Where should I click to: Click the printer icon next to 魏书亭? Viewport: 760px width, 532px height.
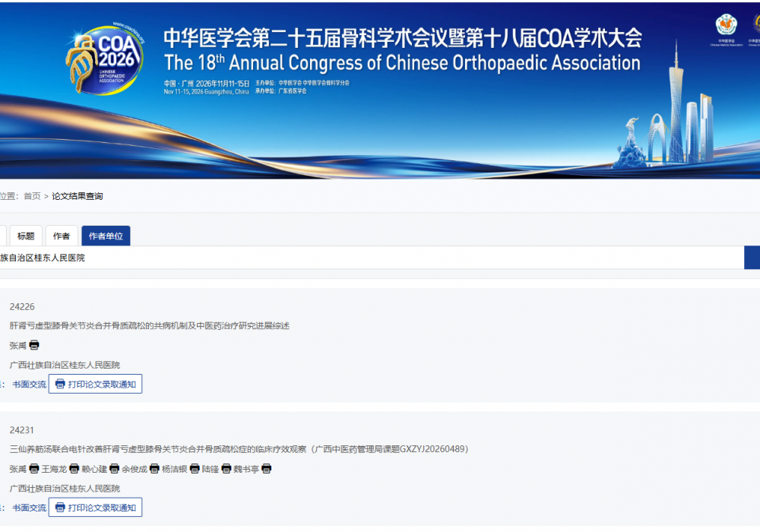266,468
